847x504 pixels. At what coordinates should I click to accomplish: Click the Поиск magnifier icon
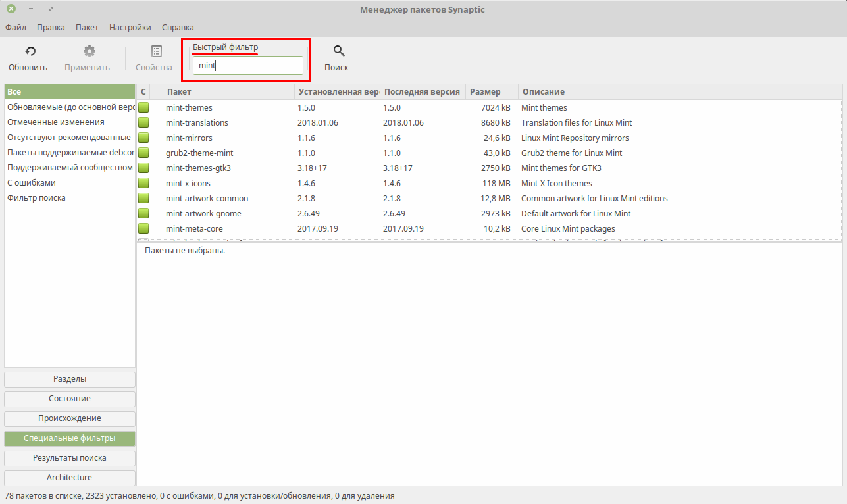339,51
